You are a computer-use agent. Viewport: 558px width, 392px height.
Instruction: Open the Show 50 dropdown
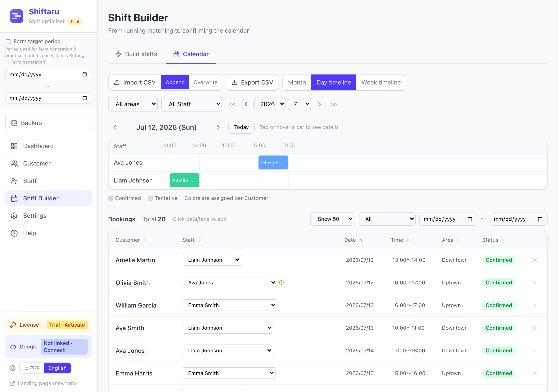click(332, 219)
